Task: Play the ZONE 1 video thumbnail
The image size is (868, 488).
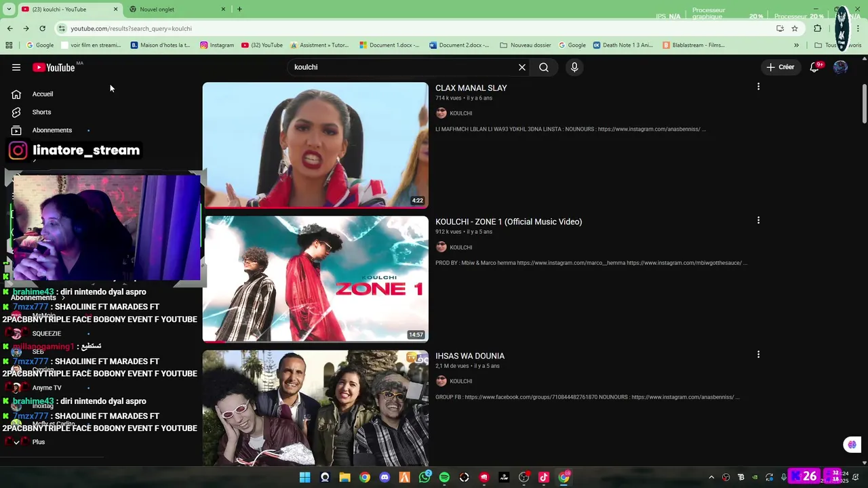Action: pos(315,279)
